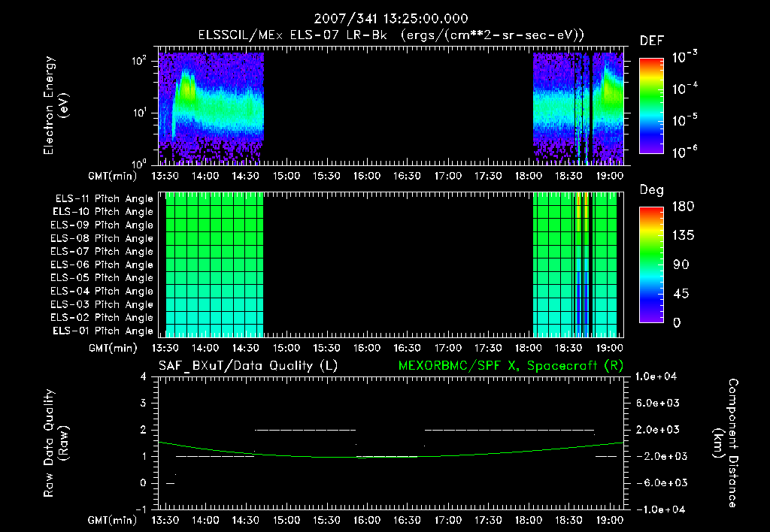The image size is (770, 532).
Task: Click the GMT(min) label under the spectrogram
Action: point(113,176)
